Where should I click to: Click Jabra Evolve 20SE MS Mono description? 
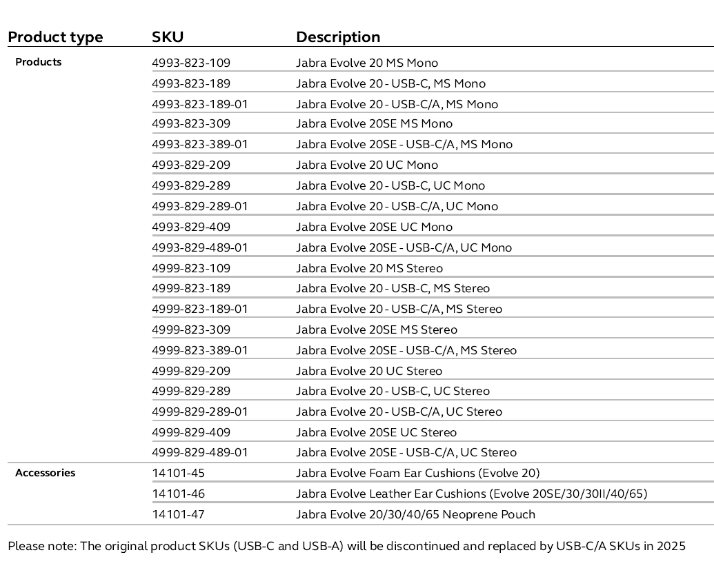[375, 124]
